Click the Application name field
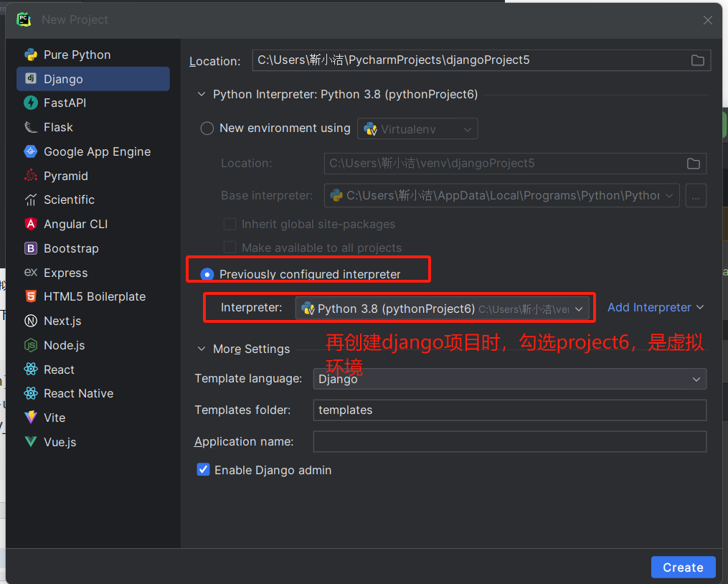The height and width of the screenshot is (584, 728). click(510, 441)
